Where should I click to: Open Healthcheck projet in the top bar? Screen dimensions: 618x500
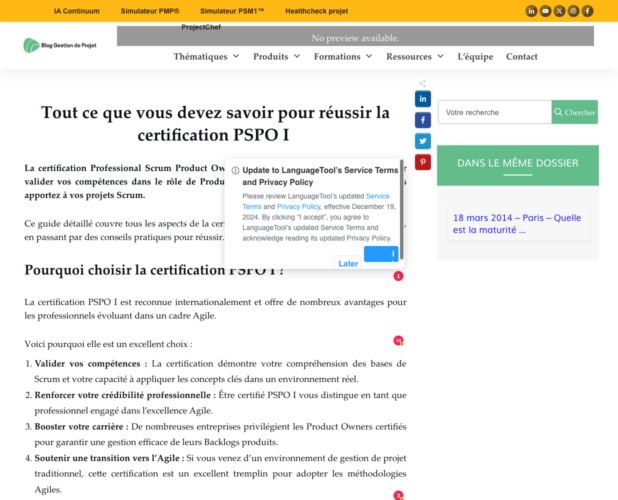(316, 11)
